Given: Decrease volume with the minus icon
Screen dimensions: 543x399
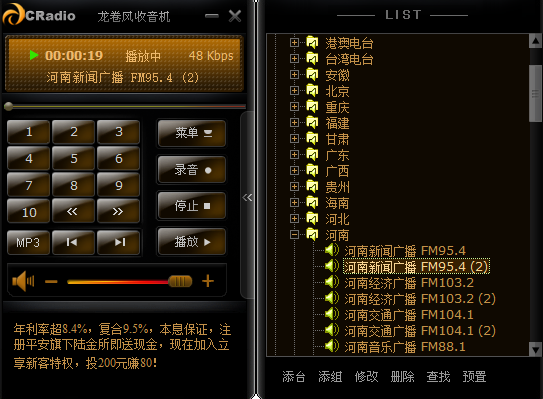Looking at the screenshot, I should [x=51, y=282].
